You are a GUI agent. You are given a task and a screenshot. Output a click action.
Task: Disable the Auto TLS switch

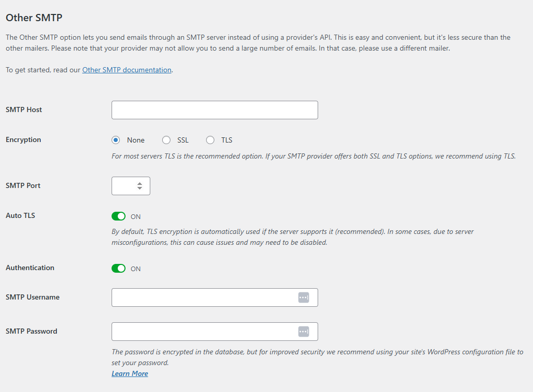(118, 216)
